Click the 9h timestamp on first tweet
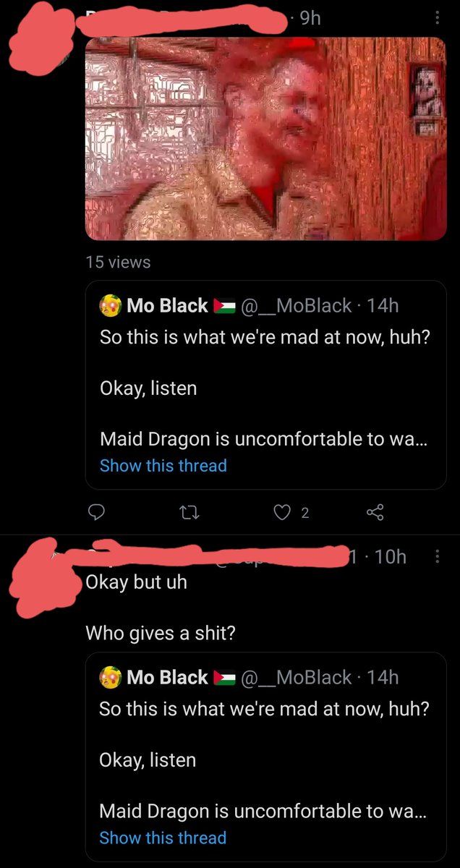The width and height of the screenshot is (460, 868). (310, 18)
